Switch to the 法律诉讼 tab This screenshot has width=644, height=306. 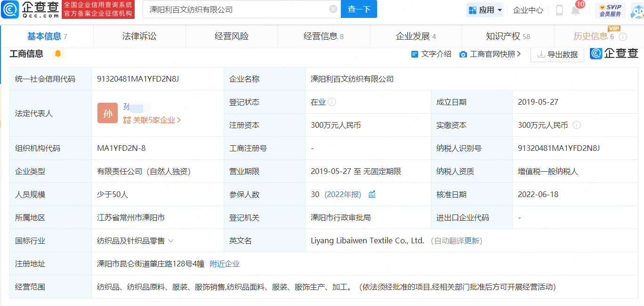tap(139, 36)
